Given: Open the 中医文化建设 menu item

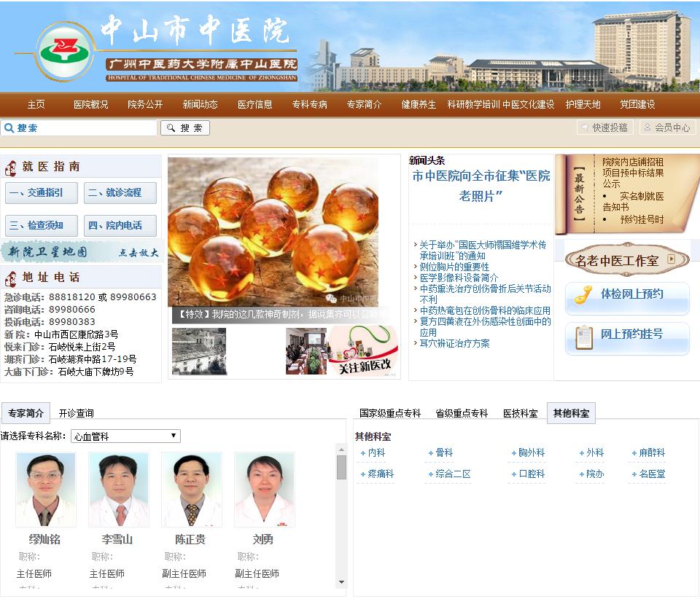Looking at the screenshot, I should [x=529, y=104].
